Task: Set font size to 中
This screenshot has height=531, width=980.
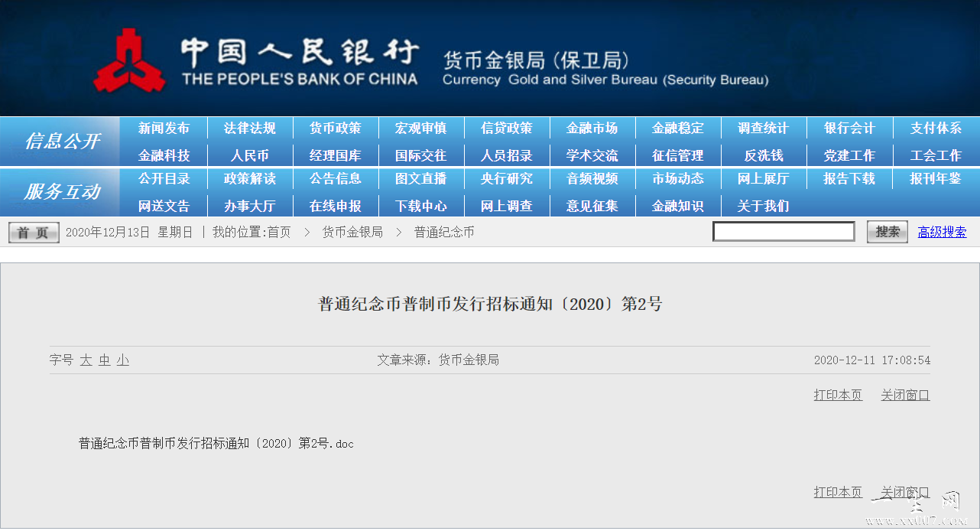Action: point(105,360)
